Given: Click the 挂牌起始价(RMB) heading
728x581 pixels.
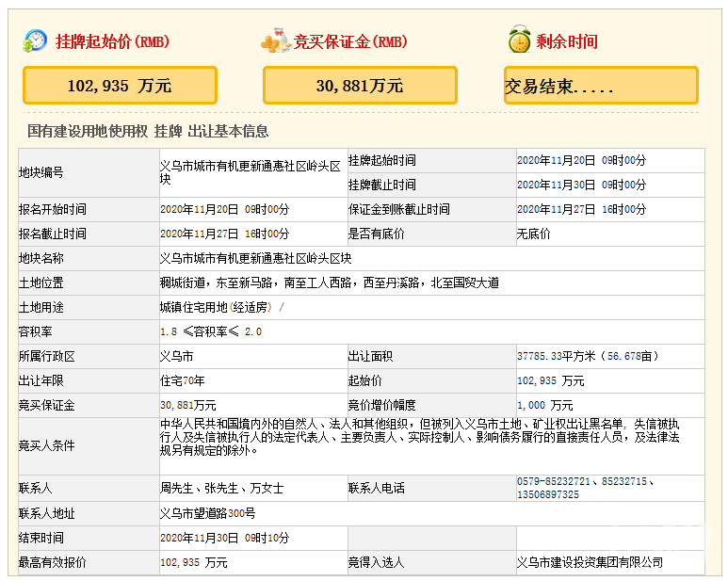Looking at the screenshot, I should pos(112,41).
